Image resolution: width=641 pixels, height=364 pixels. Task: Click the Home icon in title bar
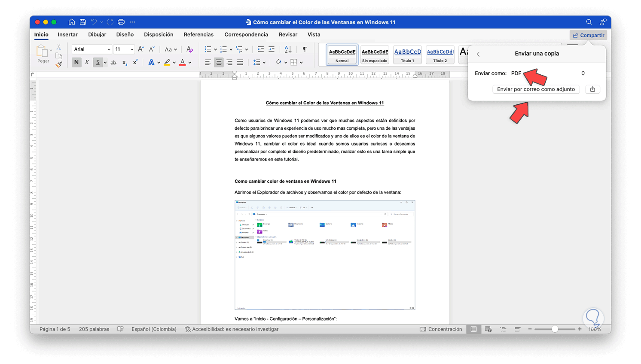(x=72, y=22)
